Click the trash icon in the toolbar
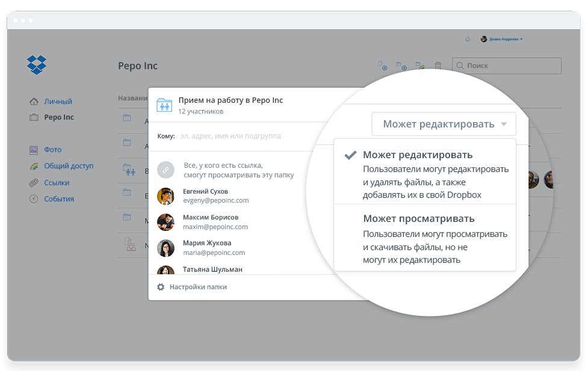This screenshot has width=588, height=371. click(x=438, y=65)
